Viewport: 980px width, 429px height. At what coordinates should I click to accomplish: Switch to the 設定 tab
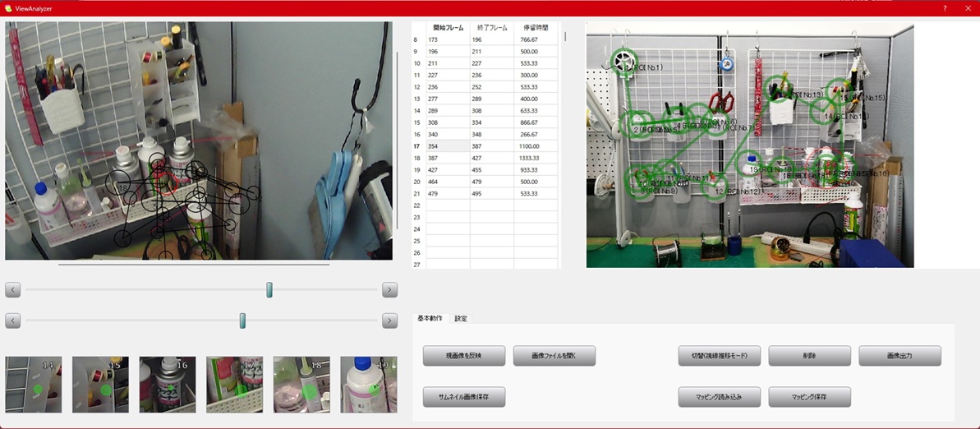point(461,318)
